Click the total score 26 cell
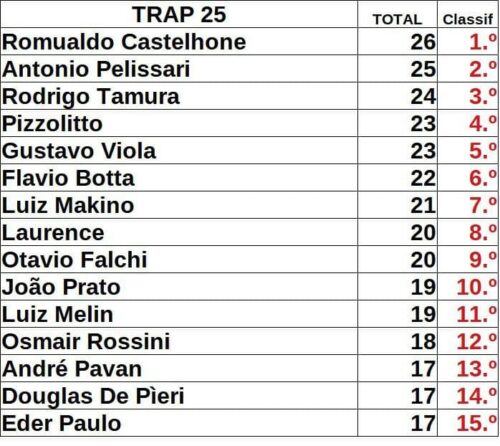 397,42
